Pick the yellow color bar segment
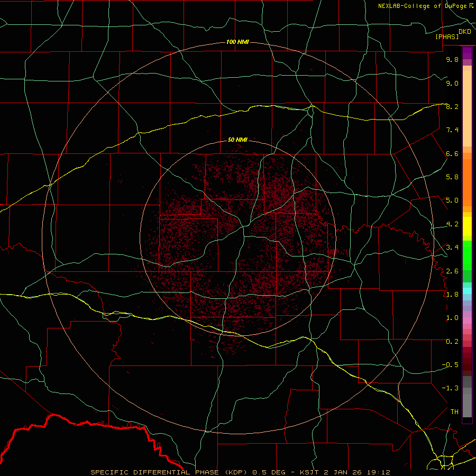Screen dimensions: 476x476 pos(467,226)
